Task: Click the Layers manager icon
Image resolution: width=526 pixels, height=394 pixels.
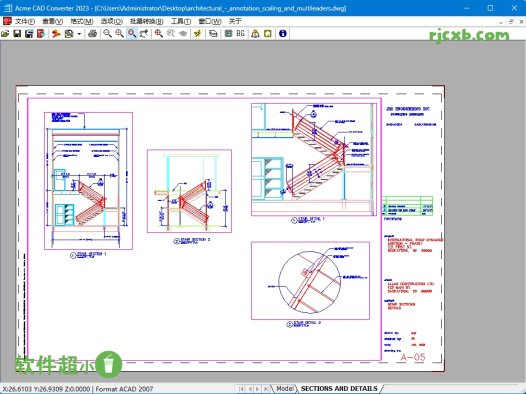Action: point(213,34)
